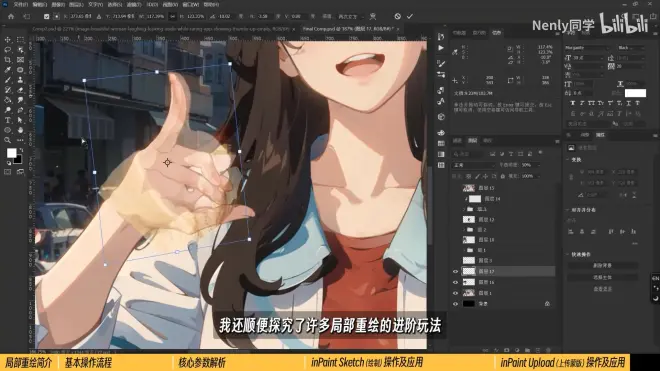660x371 pixels.
Task: Select the Eraser tool
Action: click(x=20, y=90)
